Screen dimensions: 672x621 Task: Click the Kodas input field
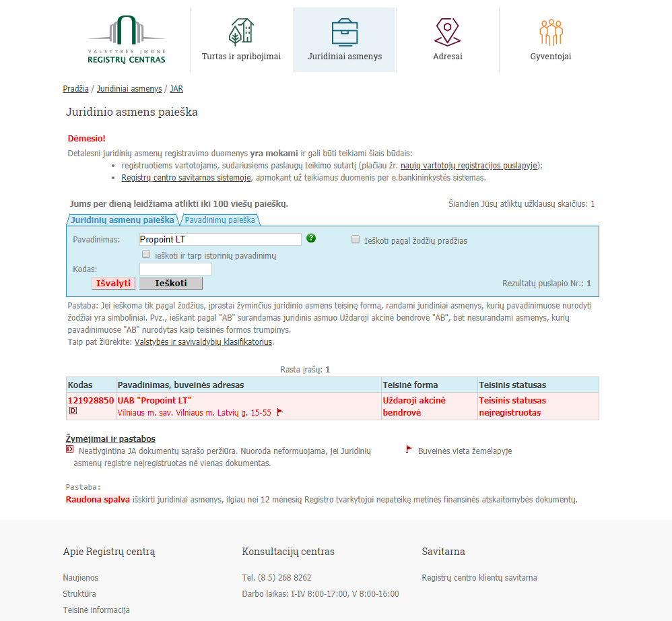click(175, 269)
